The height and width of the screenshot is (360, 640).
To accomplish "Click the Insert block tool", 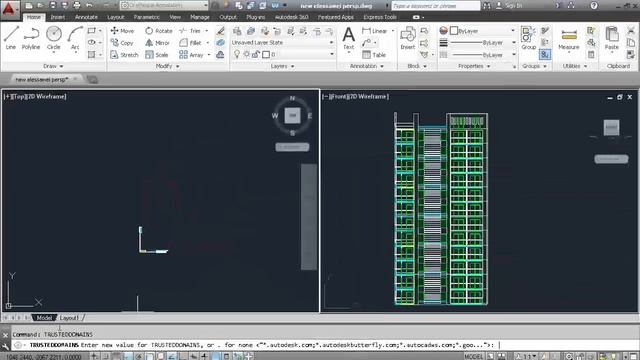I will [407, 38].
